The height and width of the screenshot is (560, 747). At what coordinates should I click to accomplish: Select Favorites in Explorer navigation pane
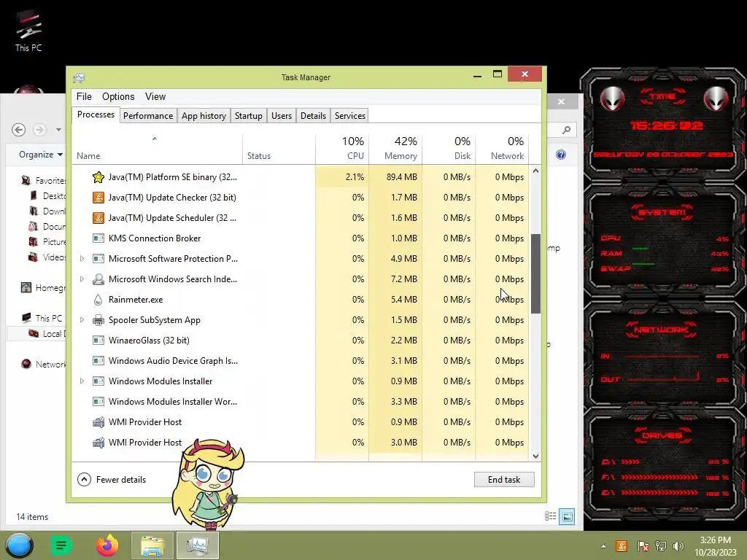pos(43,181)
